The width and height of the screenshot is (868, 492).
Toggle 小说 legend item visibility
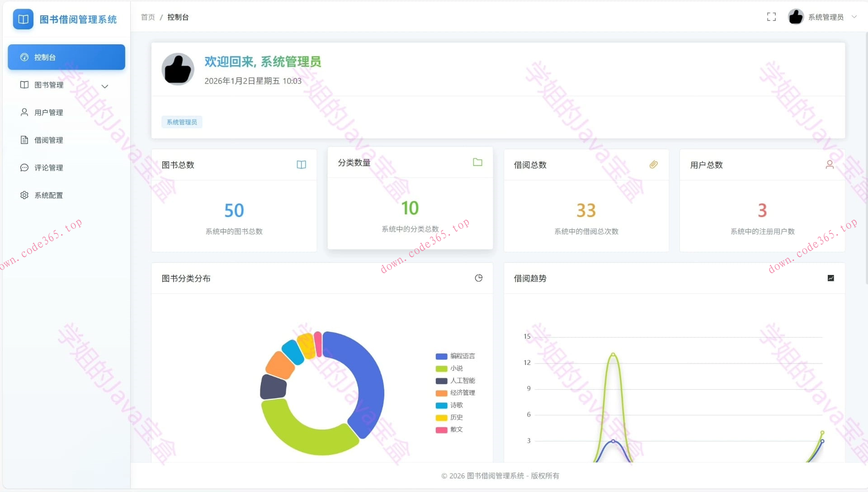pyautogui.click(x=456, y=369)
